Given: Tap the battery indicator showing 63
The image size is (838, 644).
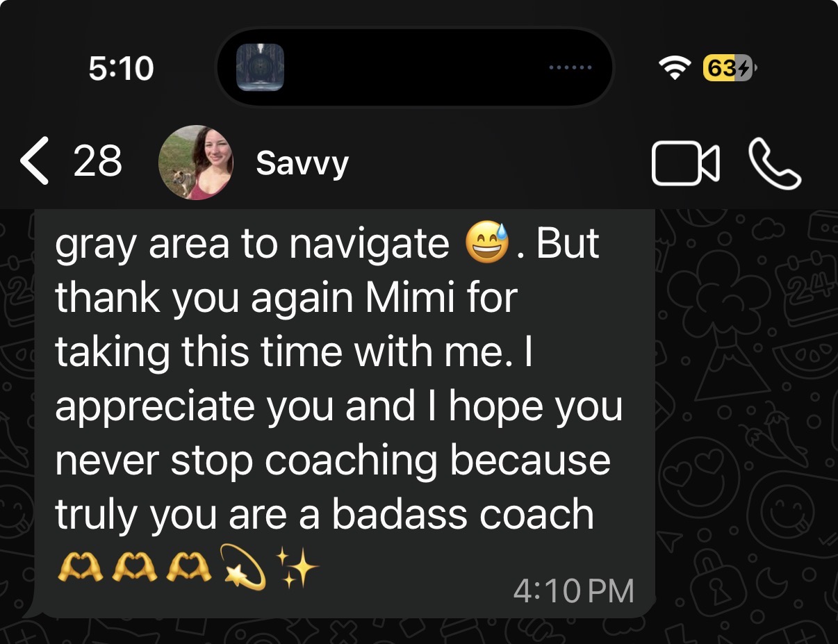Looking at the screenshot, I should click(x=729, y=68).
